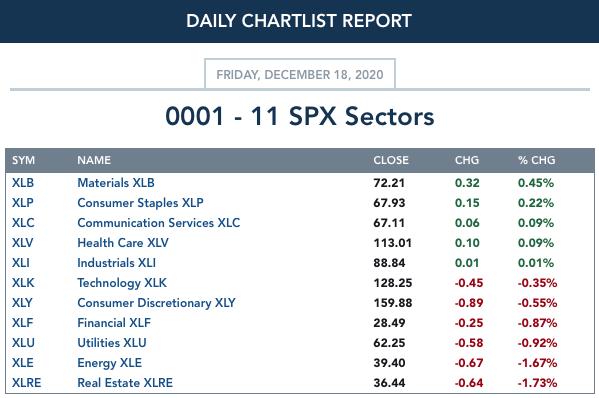Select the XLP symbol link
The width and height of the screenshot is (599, 398).
pyautogui.click(x=23, y=203)
